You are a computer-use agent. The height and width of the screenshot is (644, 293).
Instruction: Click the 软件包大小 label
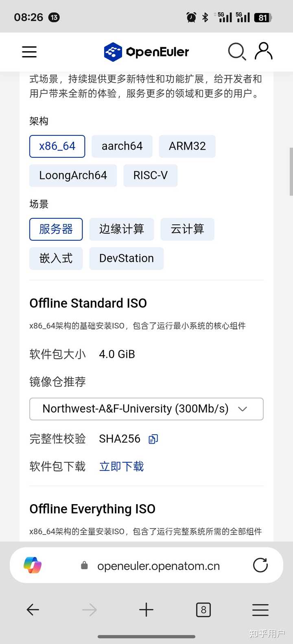point(57,354)
